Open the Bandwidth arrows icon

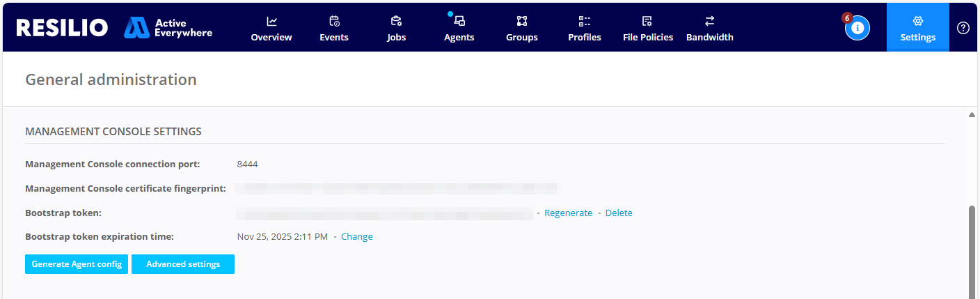point(709,21)
